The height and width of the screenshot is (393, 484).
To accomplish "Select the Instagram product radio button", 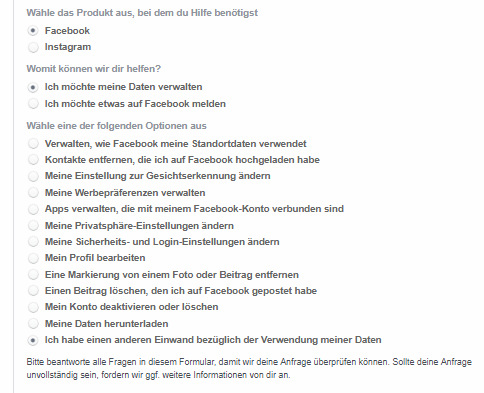I will click(x=33, y=47).
